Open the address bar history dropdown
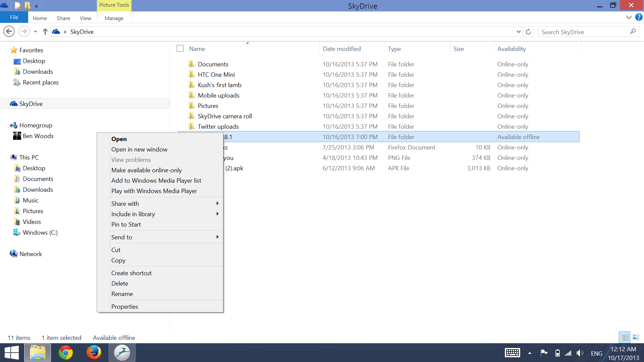Image resolution: width=644 pixels, height=362 pixels. pyautogui.click(x=519, y=32)
